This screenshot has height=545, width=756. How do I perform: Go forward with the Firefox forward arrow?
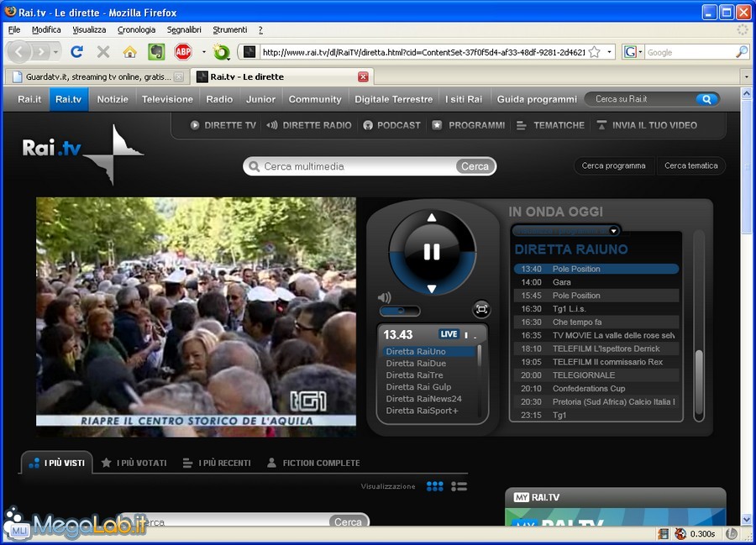[41, 51]
